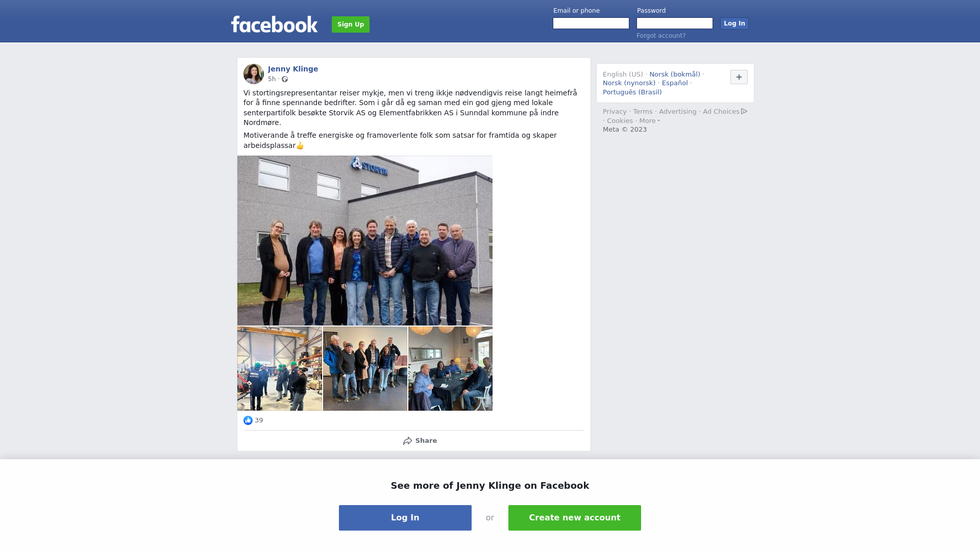Open the factory hall thumbnail photo

(280, 369)
